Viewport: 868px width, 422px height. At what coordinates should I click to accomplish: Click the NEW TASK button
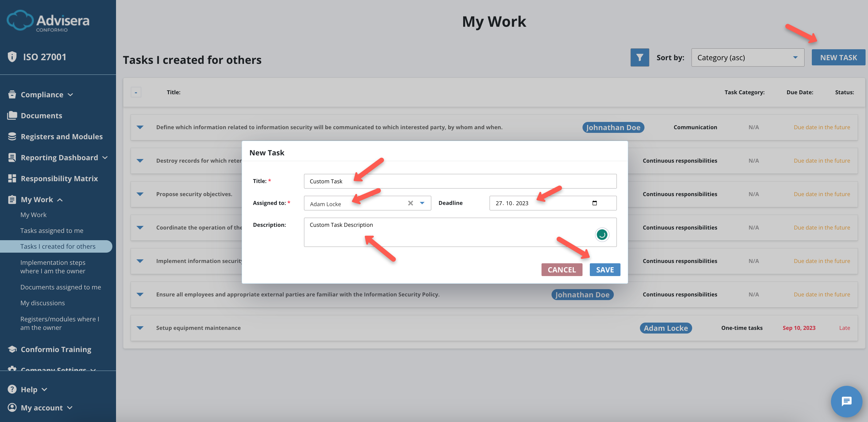point(838,57)
